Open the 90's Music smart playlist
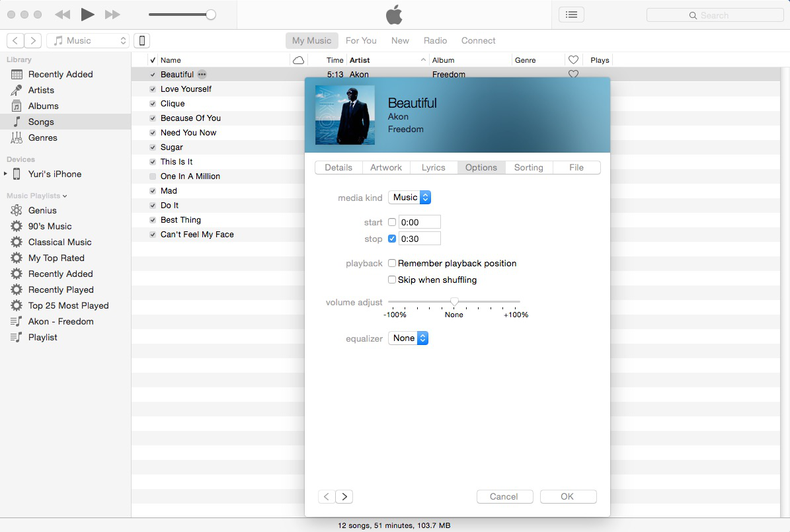 (65, 226)
